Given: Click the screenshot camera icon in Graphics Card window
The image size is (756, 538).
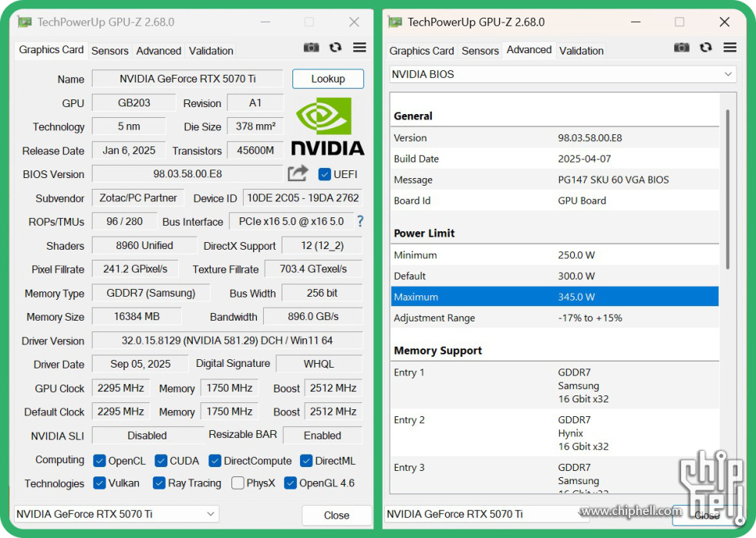Looking at the screenshot, I should 311,48.
